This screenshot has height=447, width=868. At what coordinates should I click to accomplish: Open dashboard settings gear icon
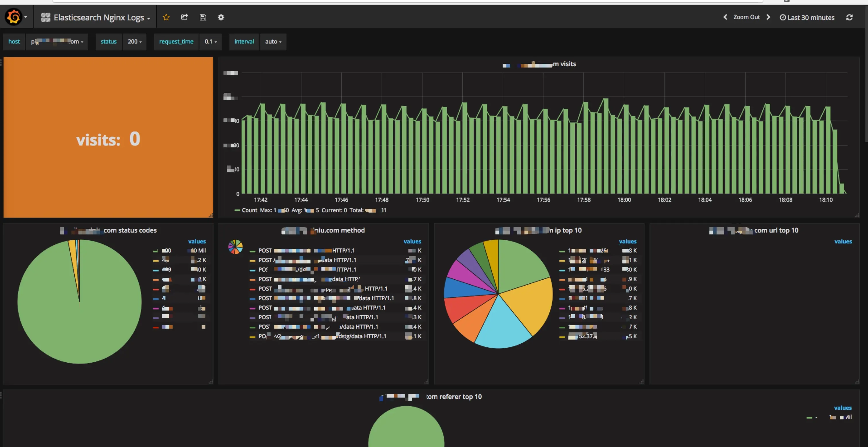pos(221,17)
